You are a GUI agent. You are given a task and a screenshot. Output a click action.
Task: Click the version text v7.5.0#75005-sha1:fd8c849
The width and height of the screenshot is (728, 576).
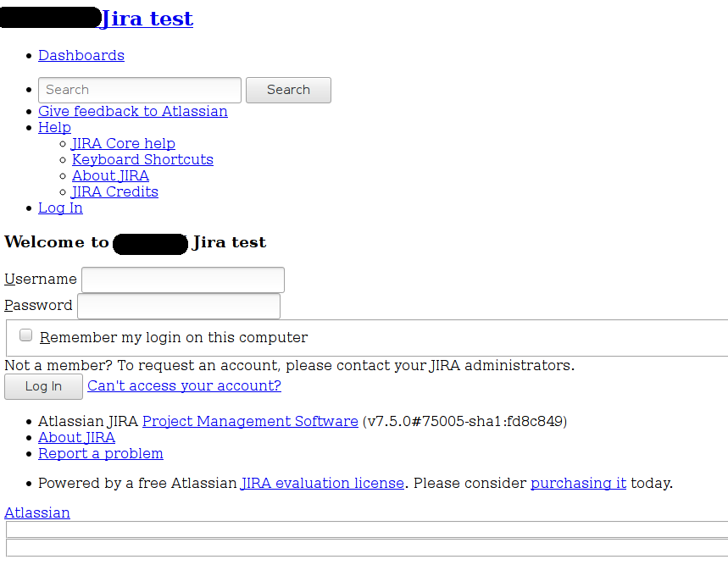pos(464,421)
